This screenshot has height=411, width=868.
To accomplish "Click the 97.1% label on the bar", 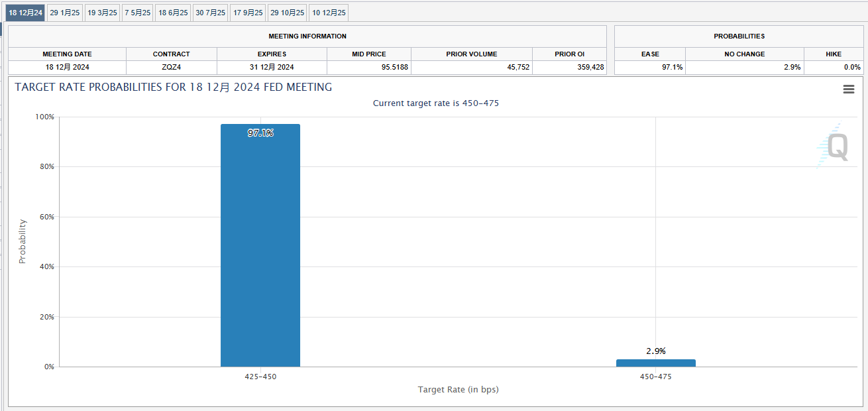I will pyautogui.click(x=260, y=133).
